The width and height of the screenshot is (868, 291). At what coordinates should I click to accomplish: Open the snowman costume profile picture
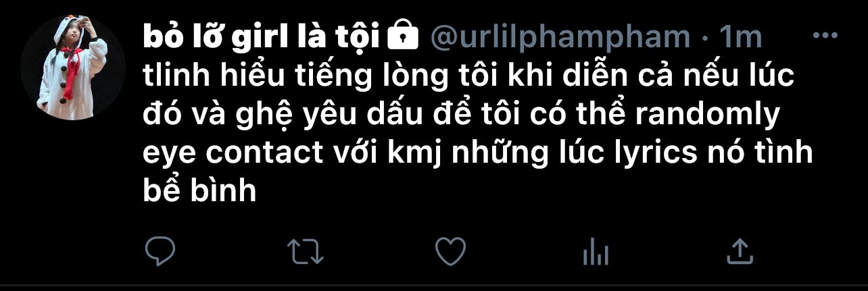pos(72,68)
